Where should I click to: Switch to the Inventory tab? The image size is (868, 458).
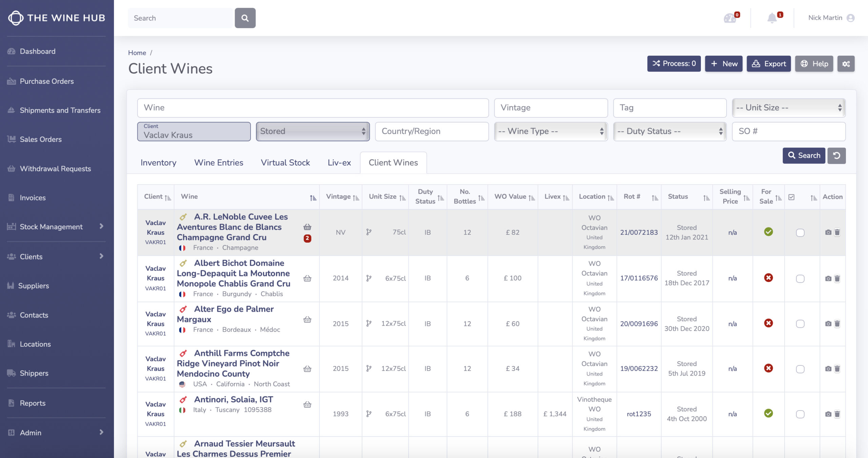tap(158, 163)
